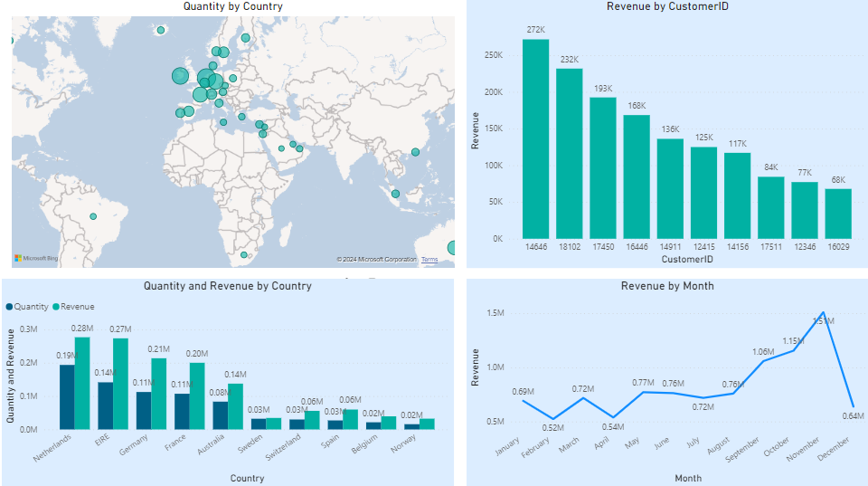Screen dimensions: 868x486
Task: Click the "Quantity by Country" map title
Action: [x=232, y=6]
